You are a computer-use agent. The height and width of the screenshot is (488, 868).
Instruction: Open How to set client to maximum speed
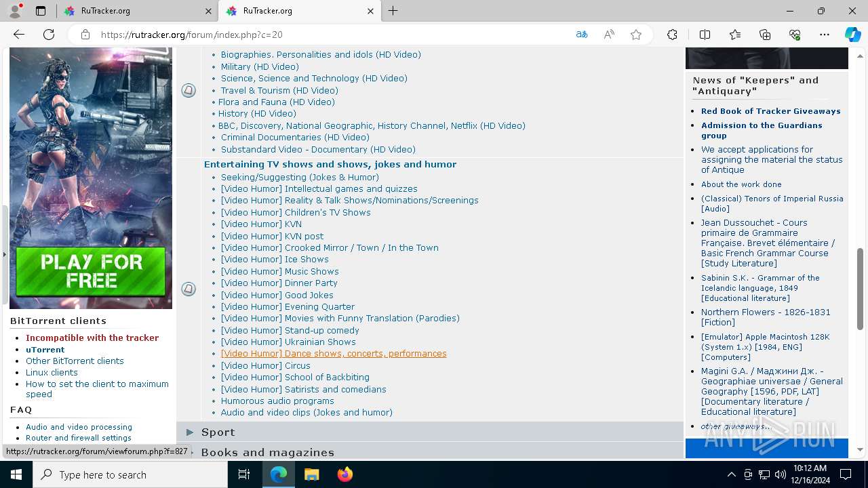click(x=97, y=389)
